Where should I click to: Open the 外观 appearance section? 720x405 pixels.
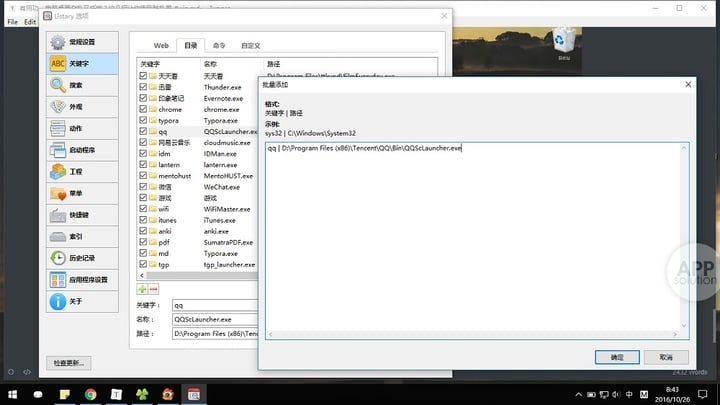pyautogui.click(x=82, y=107)
